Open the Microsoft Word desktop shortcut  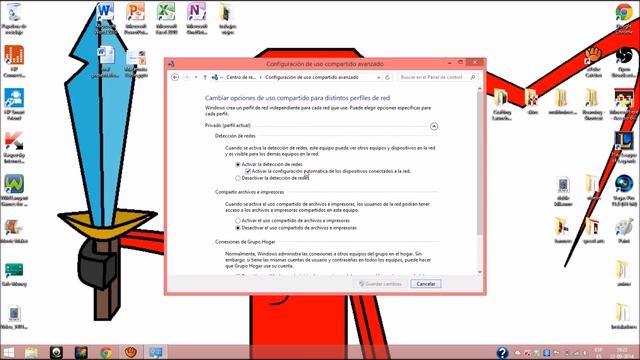pos(105,18)
